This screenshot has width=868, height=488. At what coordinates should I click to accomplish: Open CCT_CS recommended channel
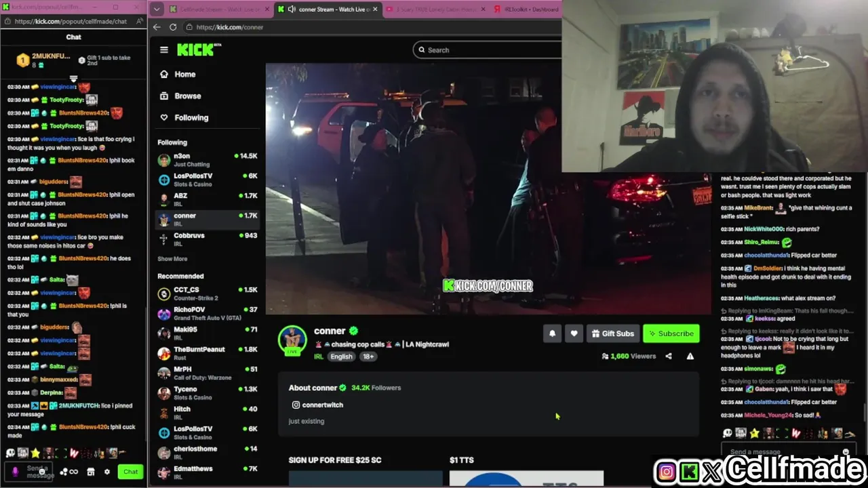click(208, 293)
